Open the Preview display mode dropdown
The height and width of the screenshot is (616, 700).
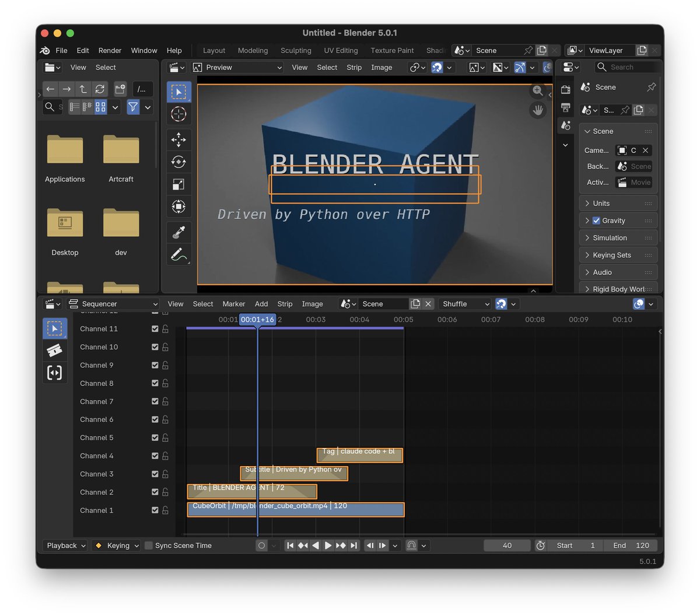tap(237, 68)
